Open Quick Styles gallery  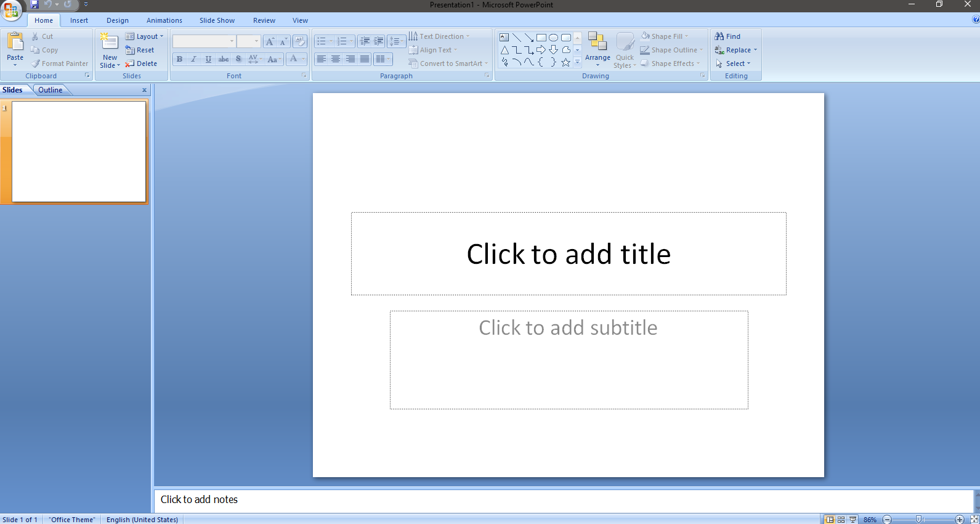click(625, 49)
